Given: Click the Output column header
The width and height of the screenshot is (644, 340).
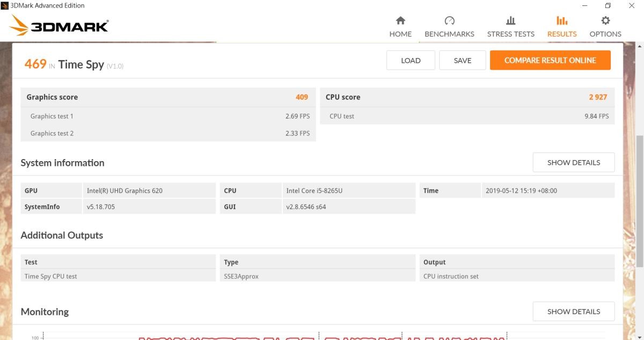Looking at the screenshot, I should point(517,262).
